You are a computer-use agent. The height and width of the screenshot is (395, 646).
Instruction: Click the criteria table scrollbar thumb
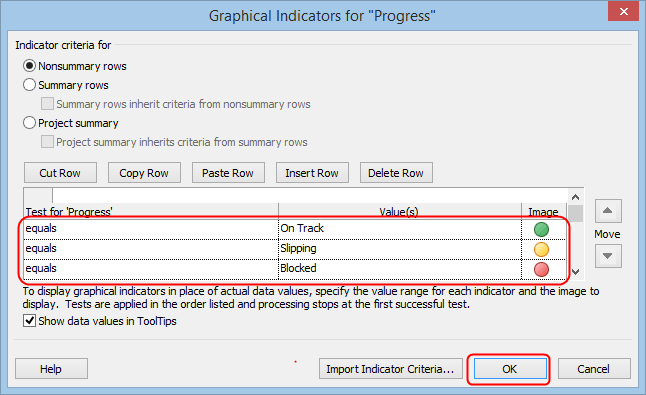[576, 213]
